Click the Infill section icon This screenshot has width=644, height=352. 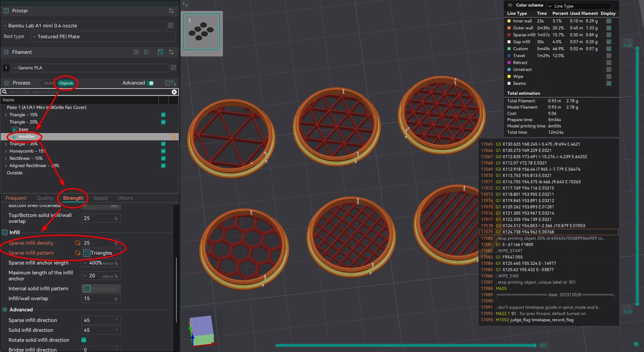point(5,232)
